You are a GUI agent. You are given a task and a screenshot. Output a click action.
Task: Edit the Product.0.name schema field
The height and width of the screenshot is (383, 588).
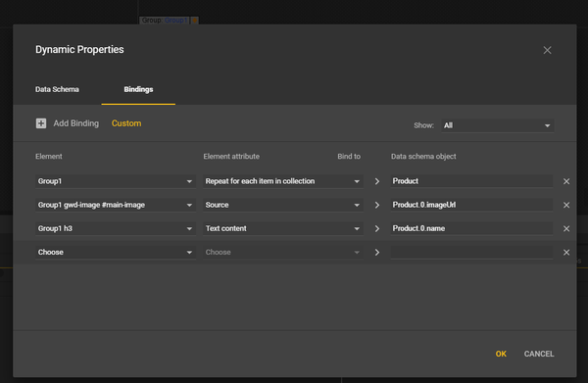pyautogui.click(x=471, y=228)
